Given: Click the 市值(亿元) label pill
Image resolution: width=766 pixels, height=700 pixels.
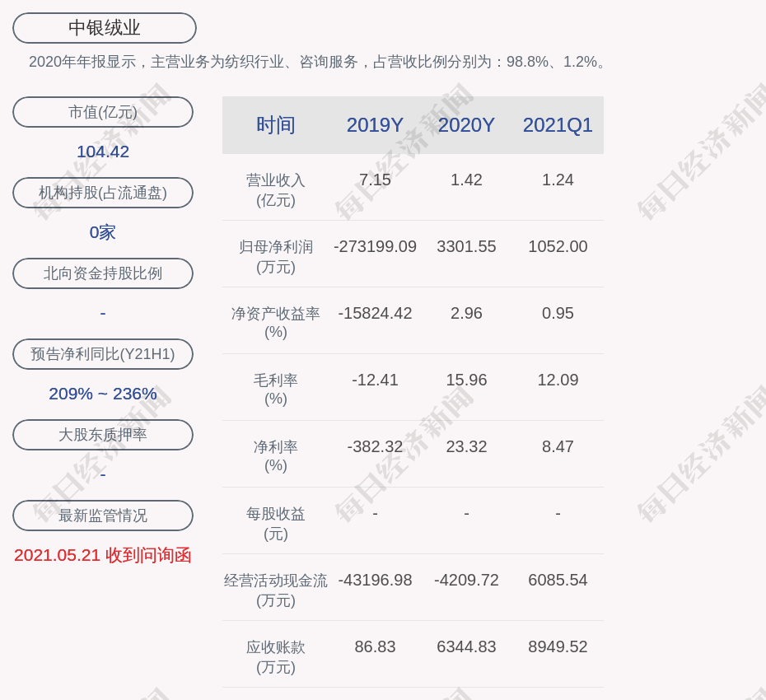Looking at the screenshot, I should 103,112.
